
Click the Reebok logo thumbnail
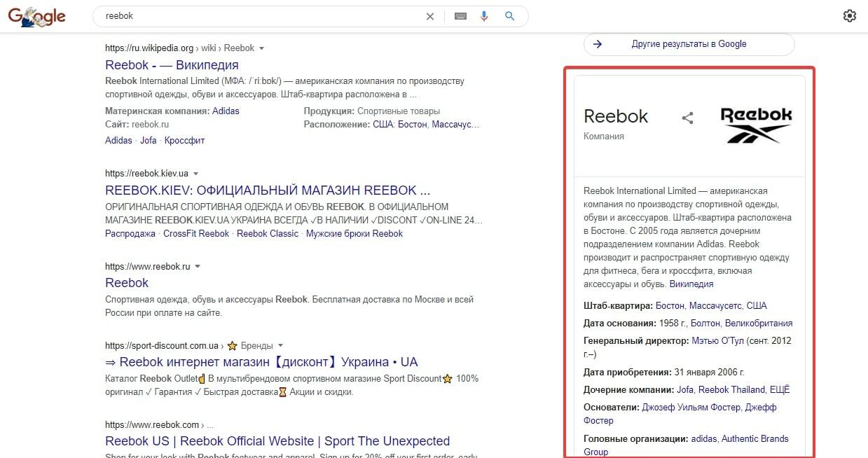coord(756,125)
